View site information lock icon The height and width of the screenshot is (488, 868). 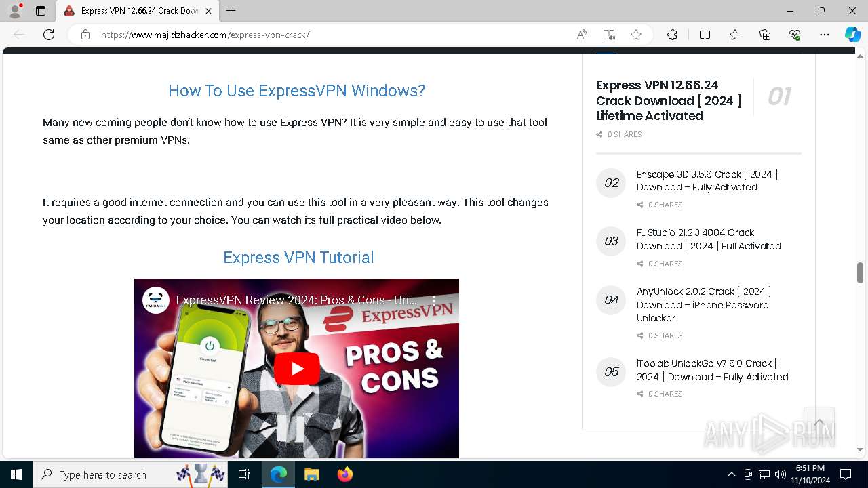coord(85,35)
